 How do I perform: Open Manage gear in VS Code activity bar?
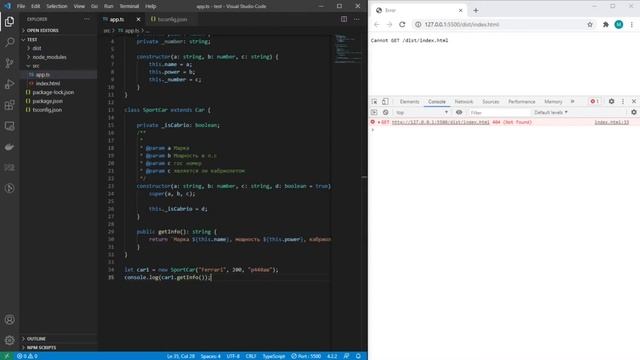point(9,340)
